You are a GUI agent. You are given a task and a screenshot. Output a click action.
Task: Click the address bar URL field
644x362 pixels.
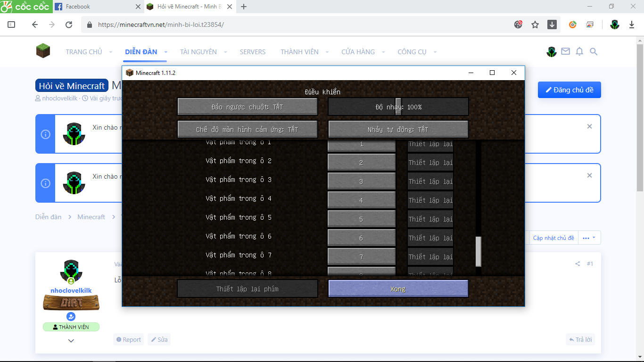302,25
